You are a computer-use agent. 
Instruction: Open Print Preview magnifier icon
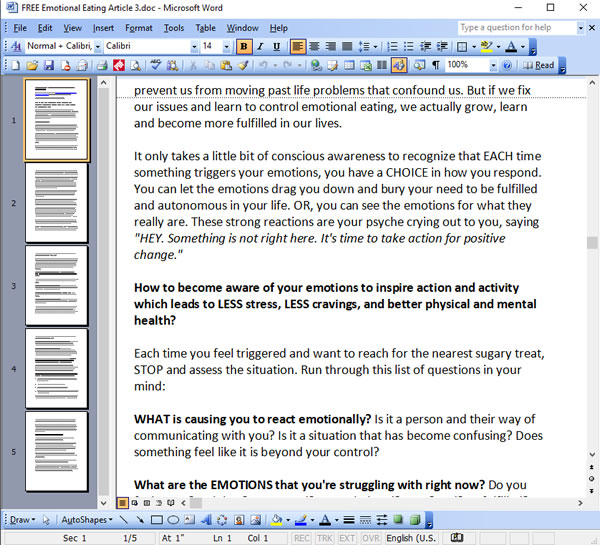(135, 65)
